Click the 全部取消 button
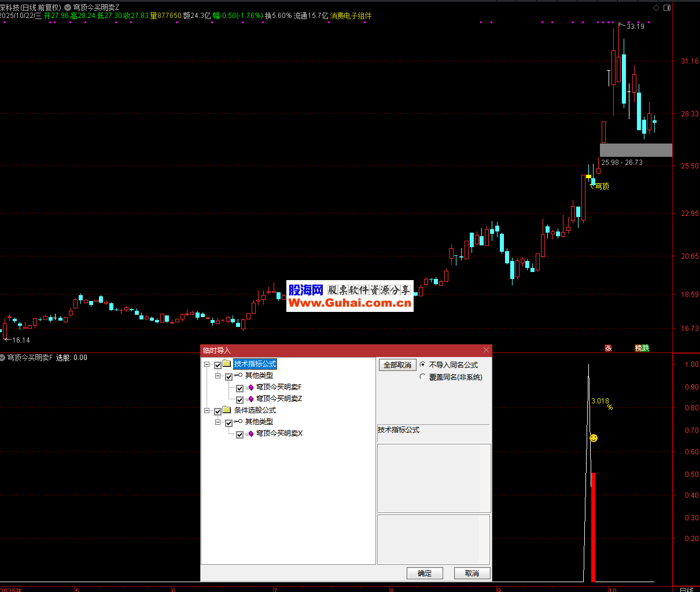 tap(397, 365)
